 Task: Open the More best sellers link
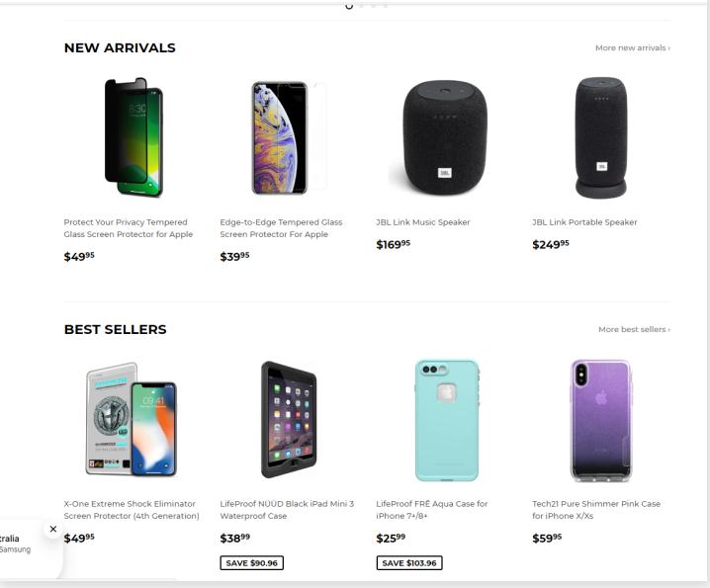633,330
